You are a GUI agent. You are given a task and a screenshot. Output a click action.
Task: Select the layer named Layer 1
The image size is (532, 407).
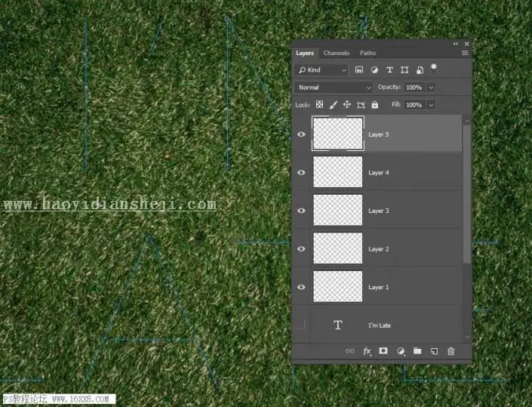coord(379,287)
